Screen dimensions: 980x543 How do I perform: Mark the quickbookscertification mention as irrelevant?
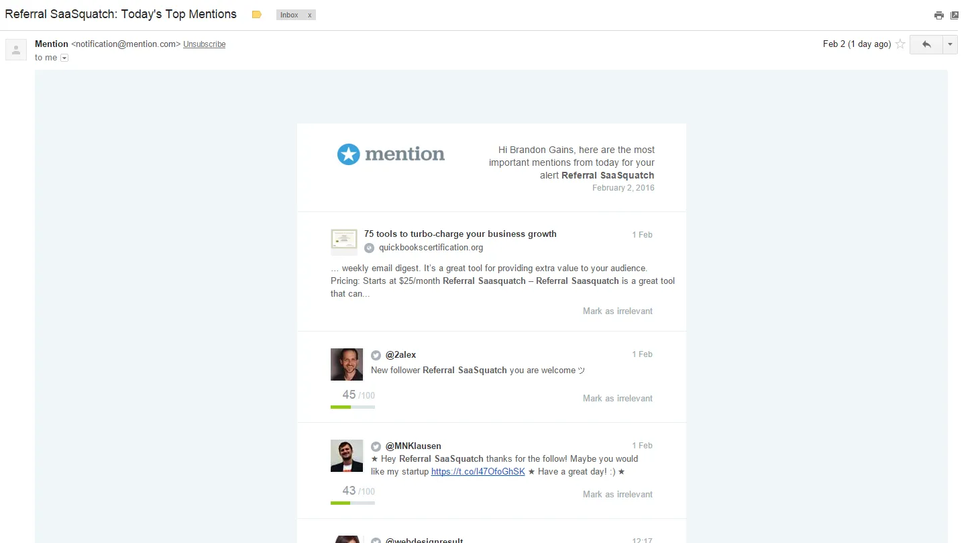click(x=618, y=311)
